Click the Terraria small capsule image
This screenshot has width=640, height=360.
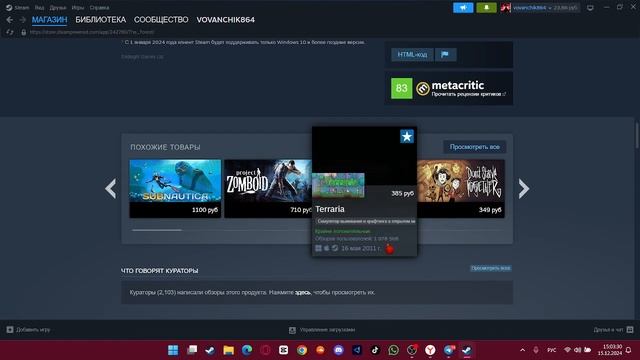(x=338, y=185)
